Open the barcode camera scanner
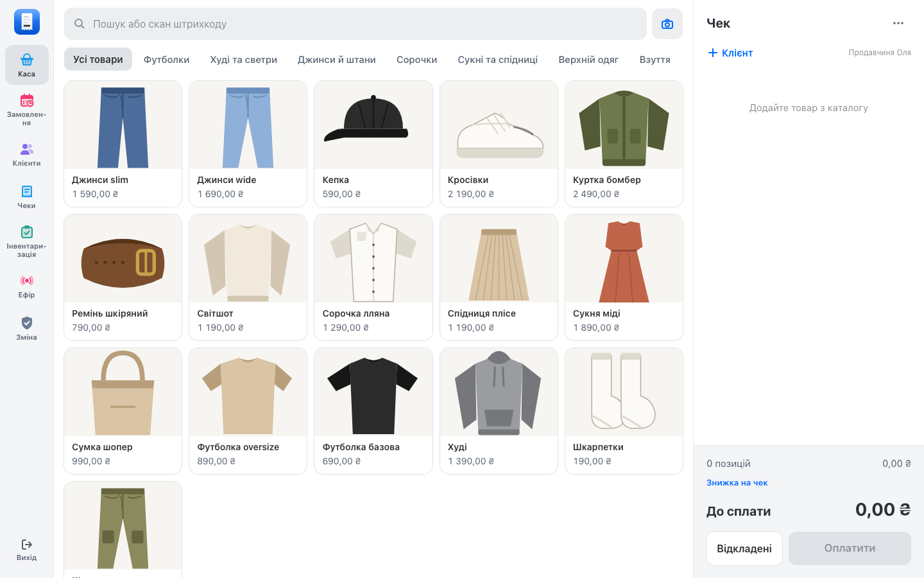Viewport: 924px width, 578px height. 667,24
